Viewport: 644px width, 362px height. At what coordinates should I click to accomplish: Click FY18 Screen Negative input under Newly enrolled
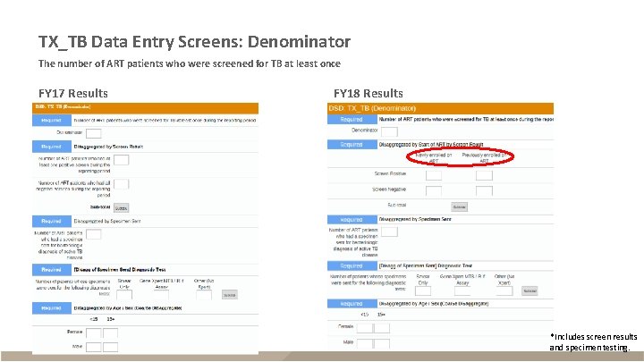tap(434, 191)
